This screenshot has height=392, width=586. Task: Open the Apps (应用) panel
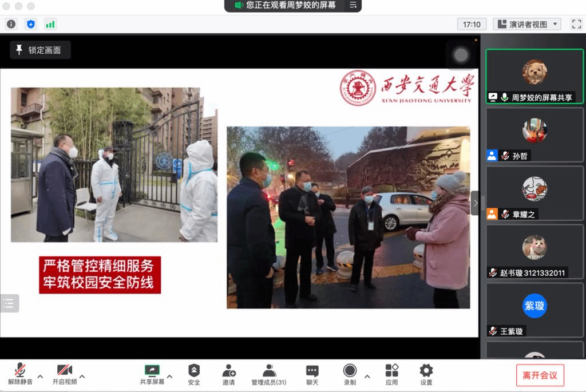(391, 374)
